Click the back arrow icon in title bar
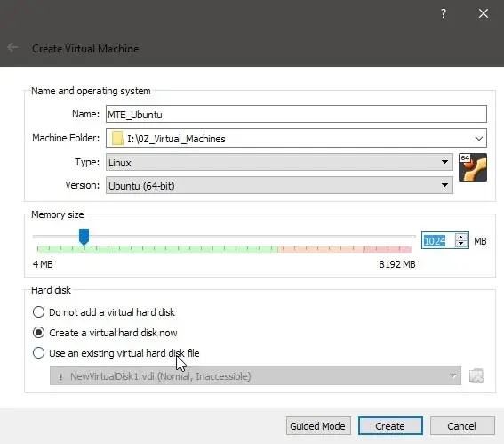 point(12,48)
